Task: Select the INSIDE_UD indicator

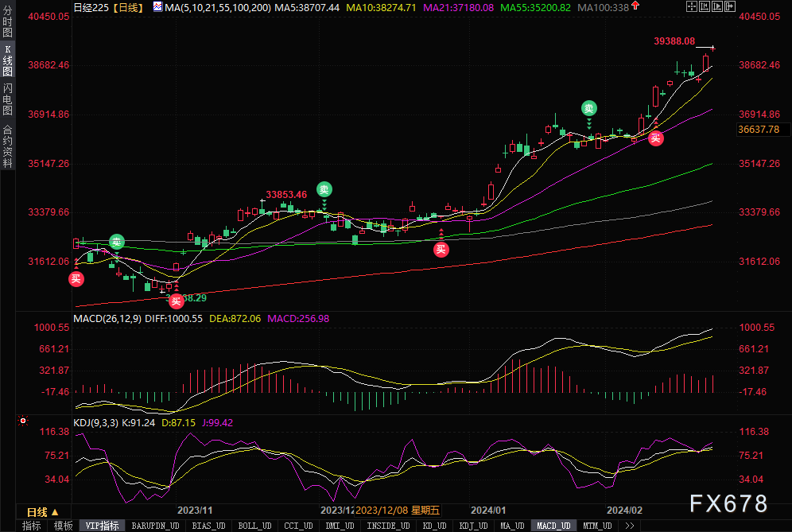Action: click(388, 526)
